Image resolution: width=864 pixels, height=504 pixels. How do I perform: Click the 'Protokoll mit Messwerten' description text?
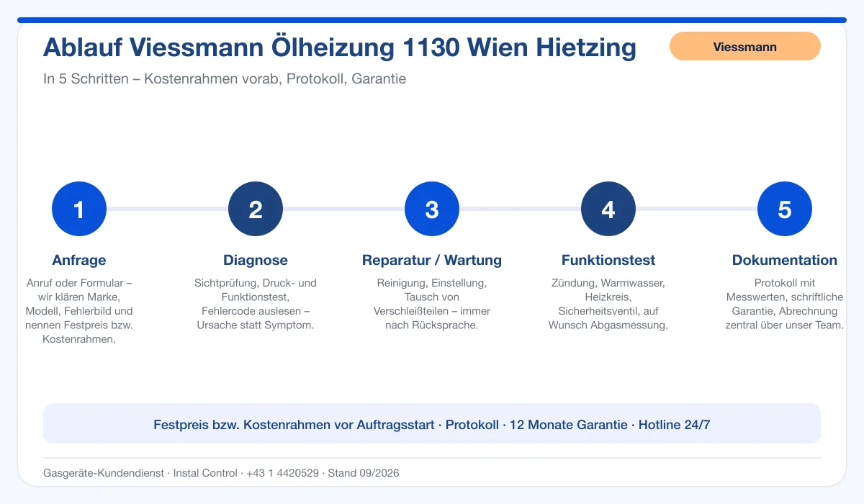(785, 304)
